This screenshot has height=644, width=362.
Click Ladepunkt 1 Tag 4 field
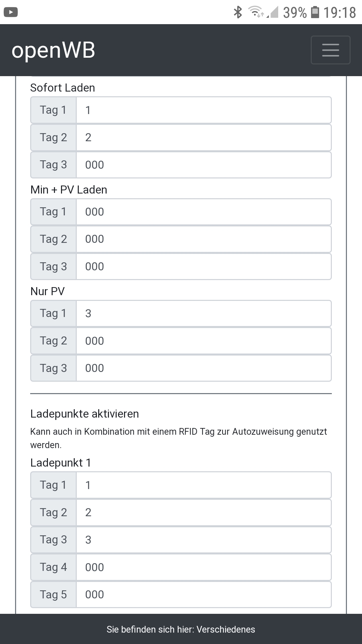click(x=204, y=568)
